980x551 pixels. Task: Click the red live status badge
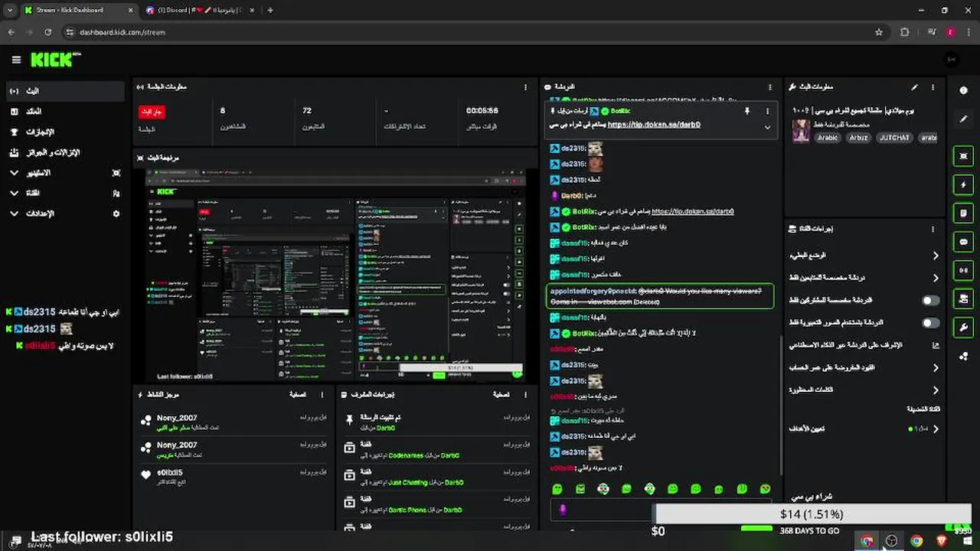(x=151, y=112)
